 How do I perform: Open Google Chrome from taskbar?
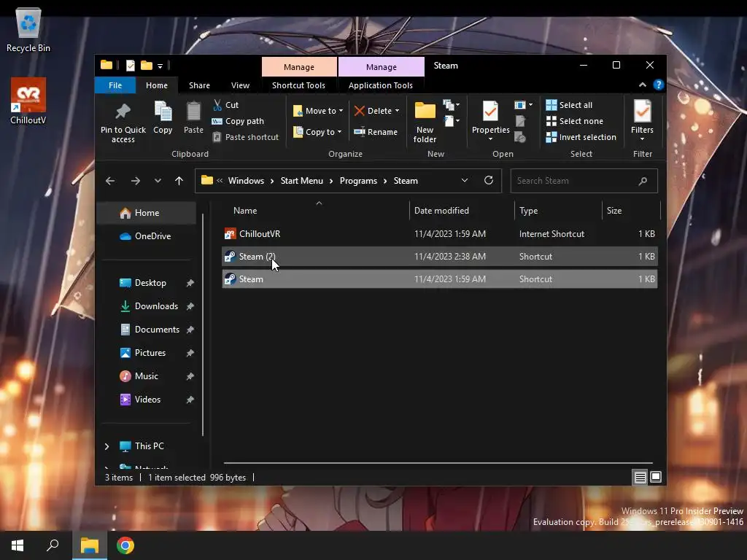click(125, 545)
